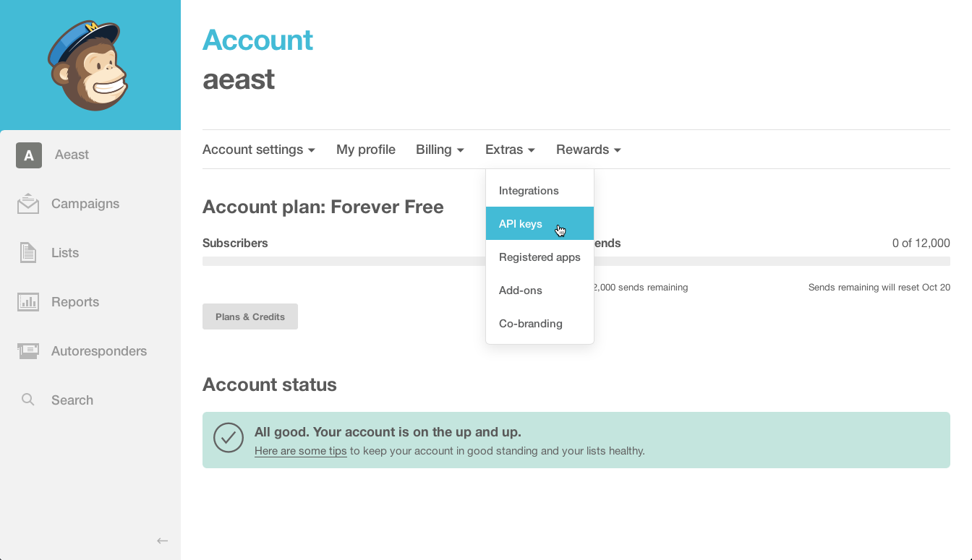Select Registered apps menu entry
972x560 pixels.
point(540,257)
